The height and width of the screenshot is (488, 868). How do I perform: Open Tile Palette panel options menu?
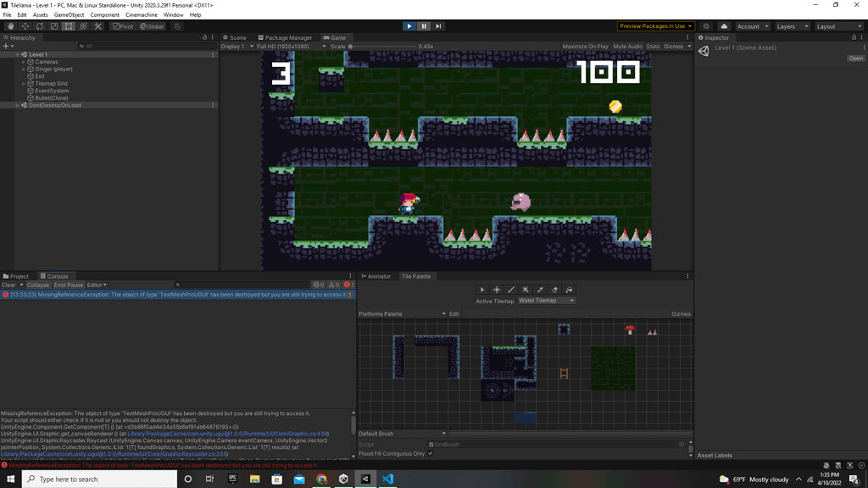[x=687, y=276]
